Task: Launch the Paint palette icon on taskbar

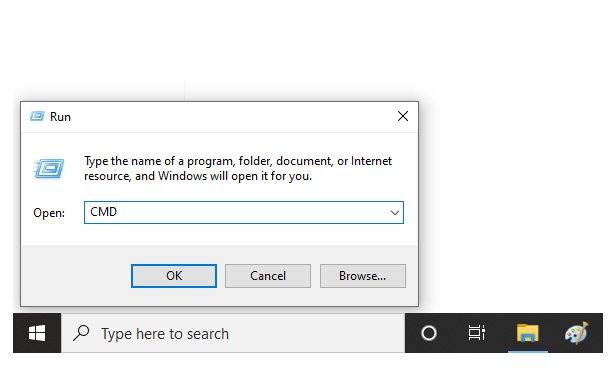Action: point(576,333)
